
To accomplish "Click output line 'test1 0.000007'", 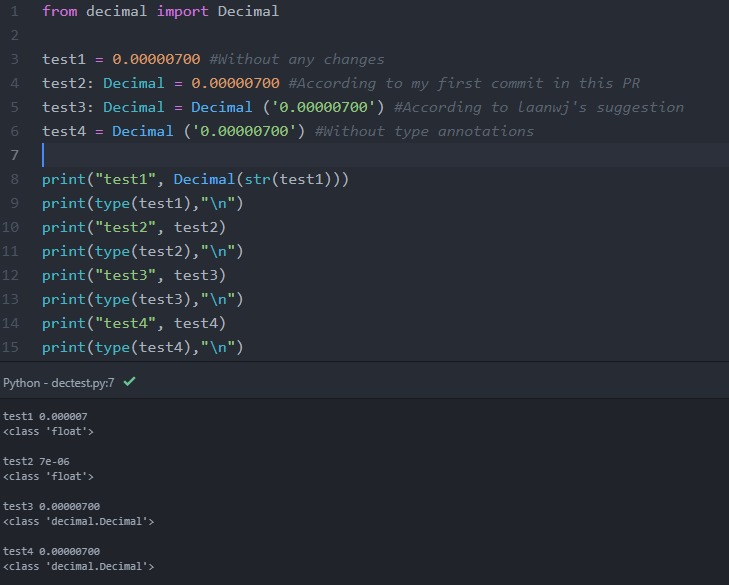I will [45, 416].
